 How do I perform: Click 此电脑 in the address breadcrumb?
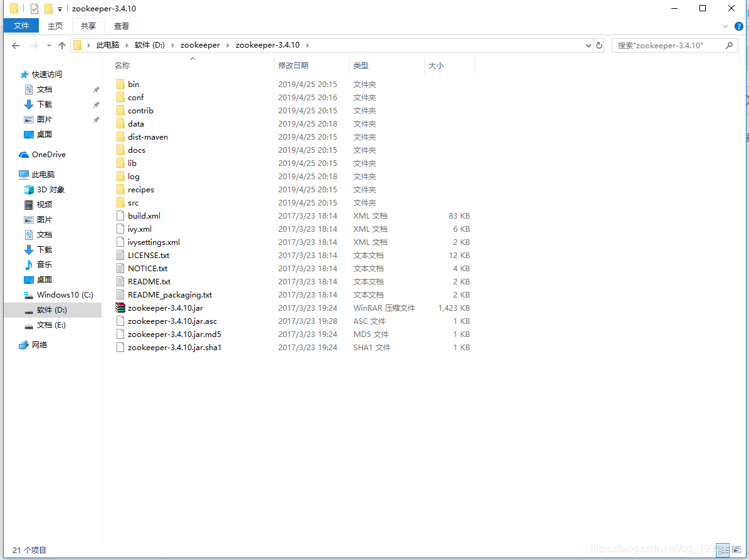107,45
